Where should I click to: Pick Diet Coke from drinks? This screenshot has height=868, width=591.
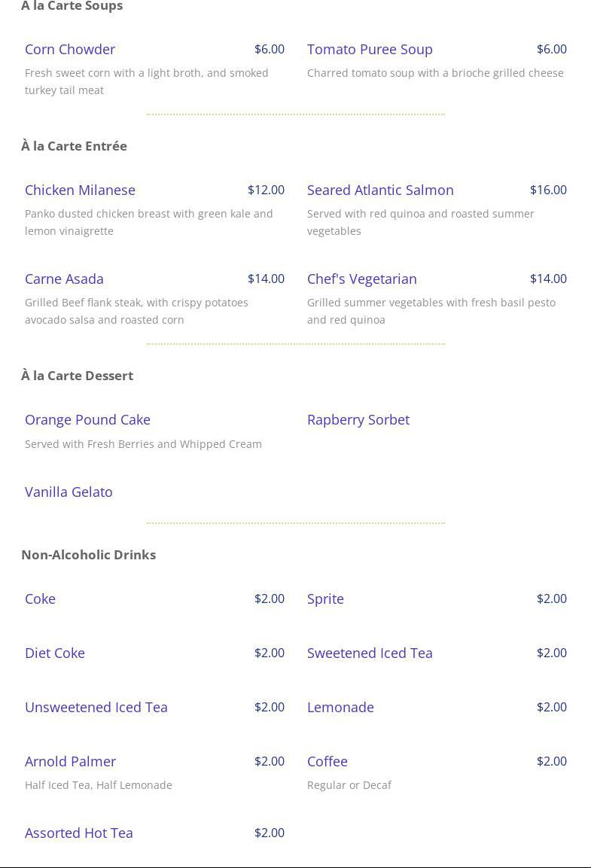(x=55, y=653)
